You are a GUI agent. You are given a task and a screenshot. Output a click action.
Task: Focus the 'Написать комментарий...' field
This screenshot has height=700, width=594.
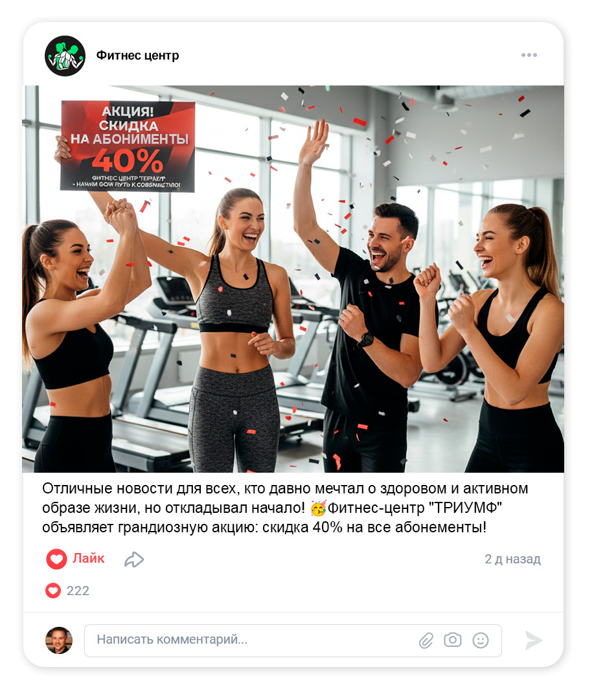293,640
